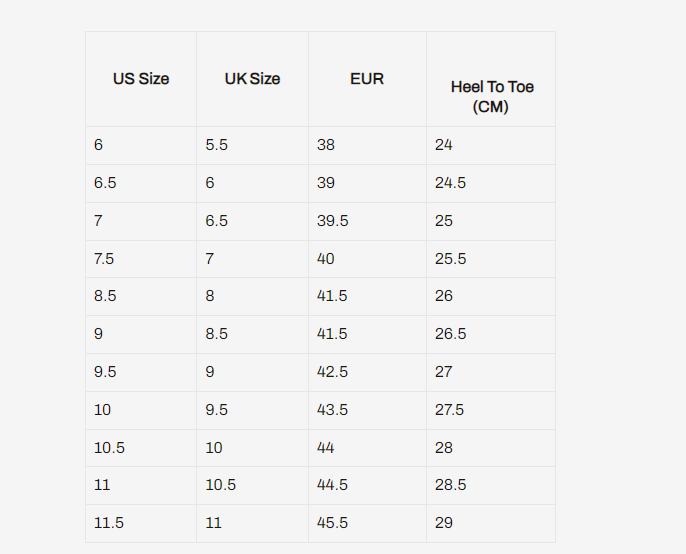Click the 24.5 heel-to-toe value
Screen dimensions: 686x554
(450, 183)
